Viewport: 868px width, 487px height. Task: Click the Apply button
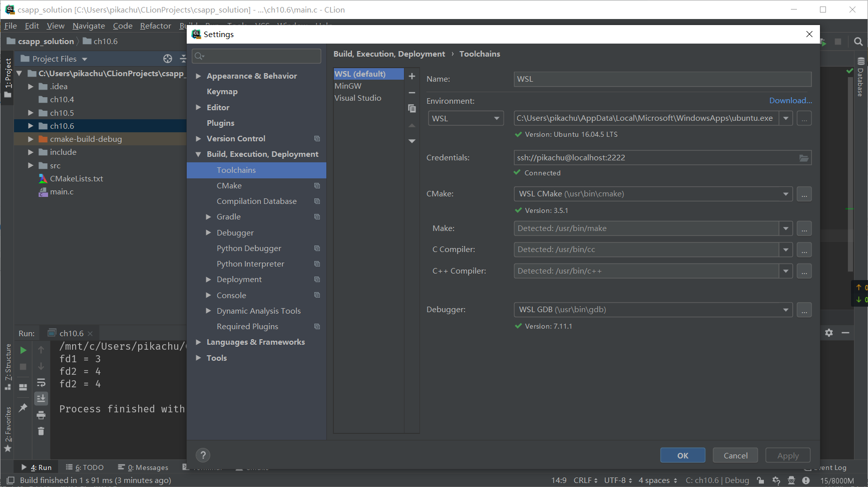(x=788, y=455)
